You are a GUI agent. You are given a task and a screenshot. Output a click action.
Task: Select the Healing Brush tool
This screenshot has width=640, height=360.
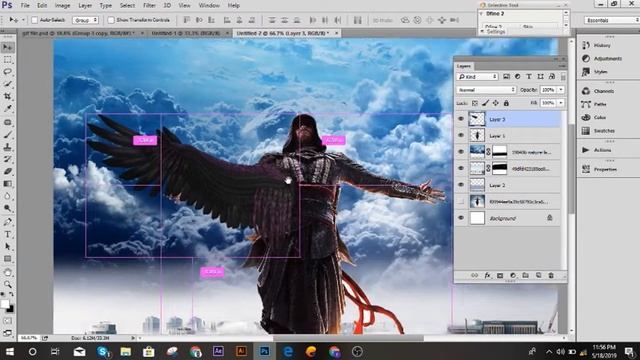point(7,122)
